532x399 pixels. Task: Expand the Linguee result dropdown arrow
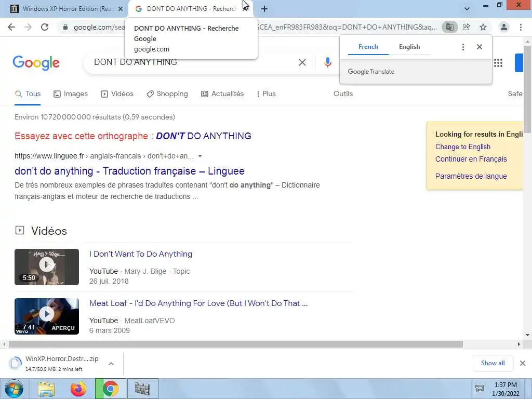coord(200,156)
